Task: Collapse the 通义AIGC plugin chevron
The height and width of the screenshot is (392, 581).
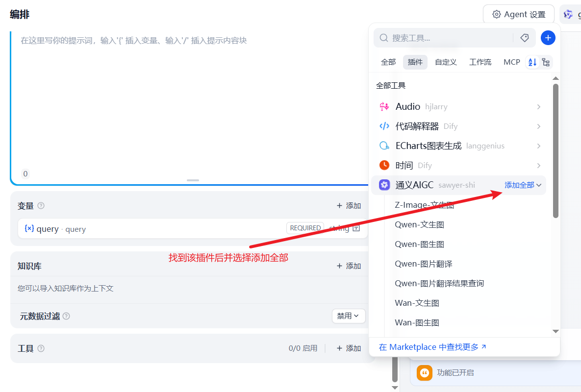Action: point(539,185)
